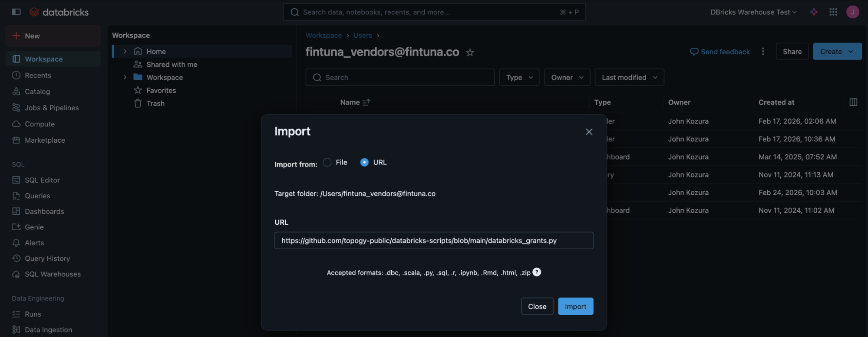Sort by the Type column header
The height and width of the screenshot is (337, 868).
point(602,102)
